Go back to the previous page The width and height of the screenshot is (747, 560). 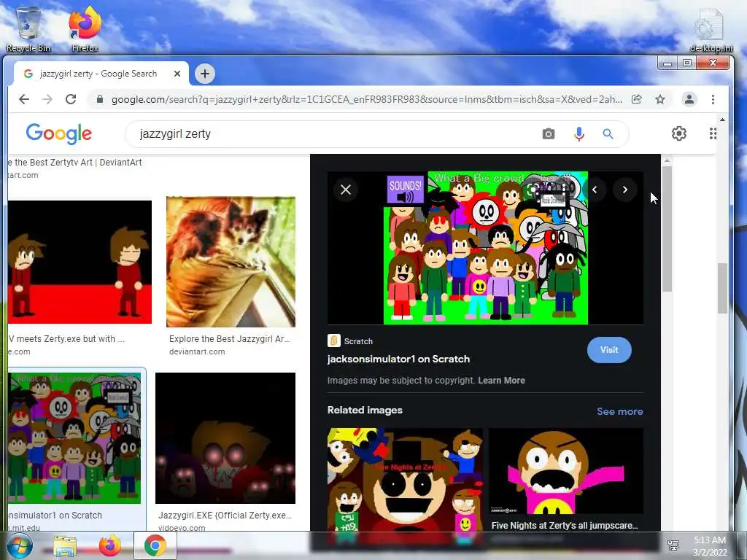coord(24,99)
